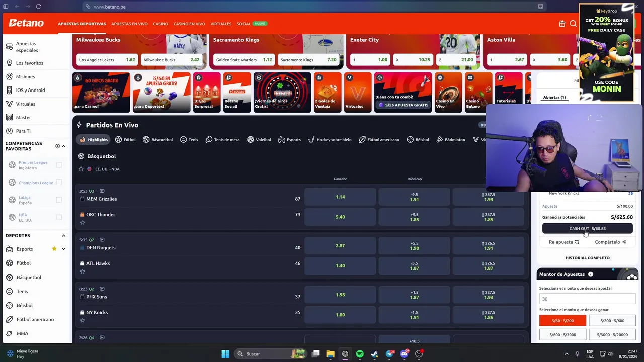This screenshot has height=362, width=644.
Task: Open the Apuestas en Vivo menu
Action: pyautogui.click(x=129, y=24)
